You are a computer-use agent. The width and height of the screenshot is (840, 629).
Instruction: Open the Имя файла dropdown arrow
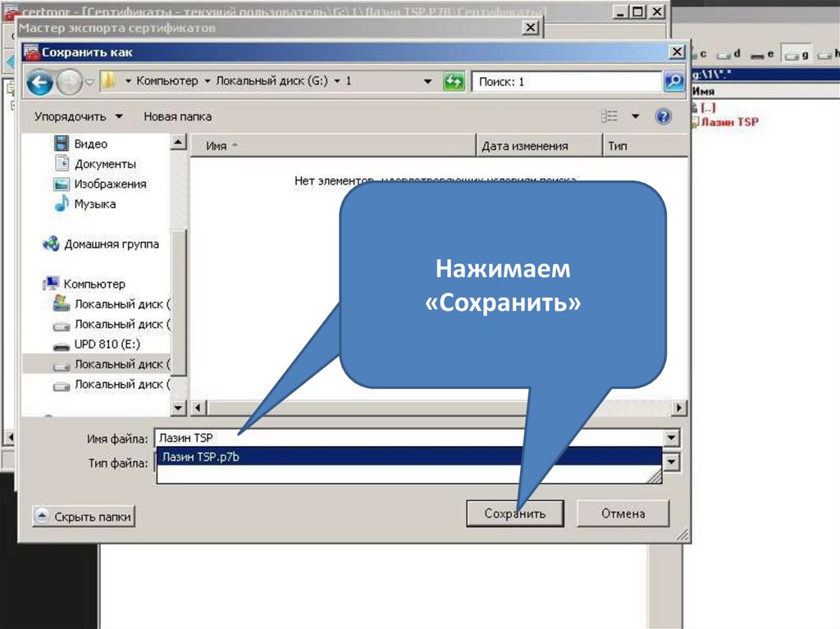(x=672, y=438)
